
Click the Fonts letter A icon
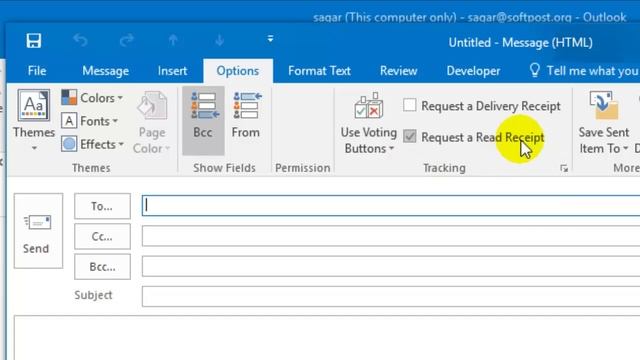click(69, 121)
